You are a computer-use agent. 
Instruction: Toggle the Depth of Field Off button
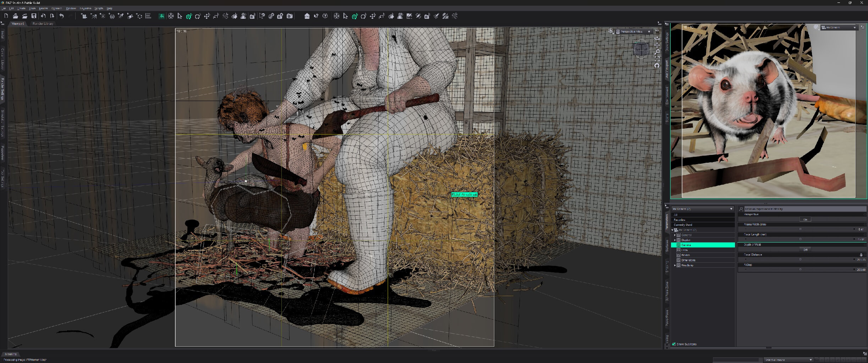pos(805,250)
